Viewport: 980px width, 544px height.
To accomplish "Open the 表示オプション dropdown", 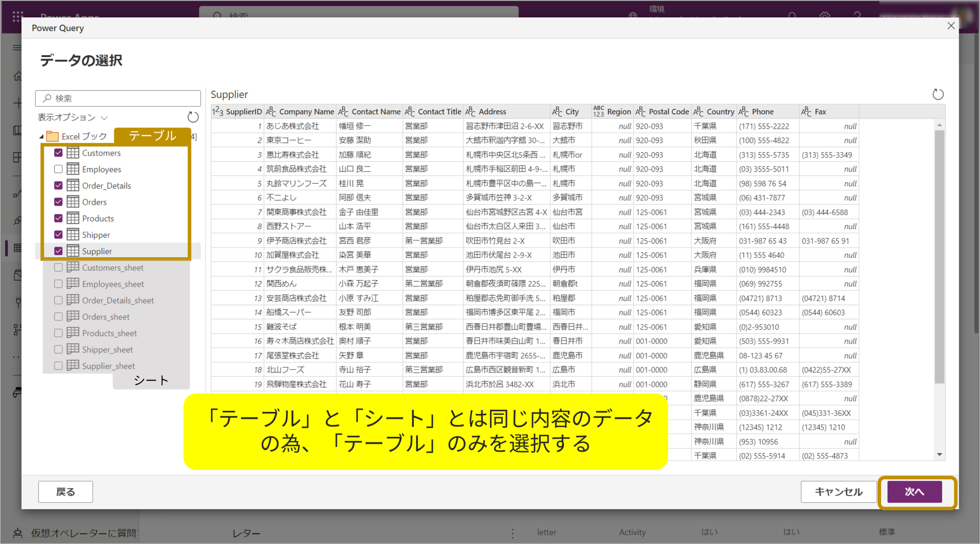I will 72,117.
